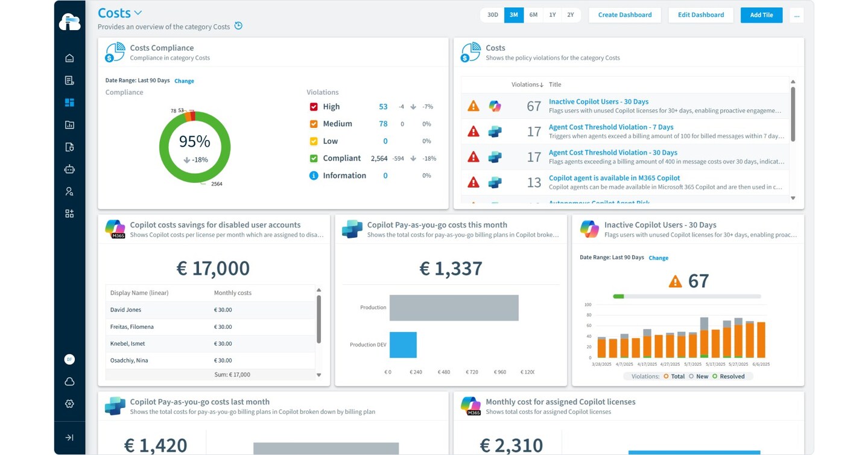Toggle the Compliant checkbox
The width and height of the screenshot is (868, 455).
point(314,158)
